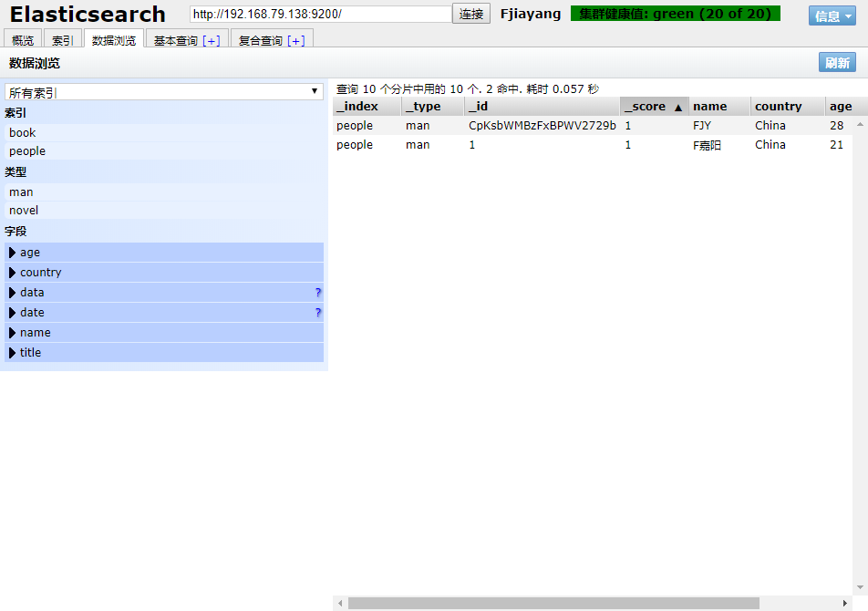
Task: Open the 信息 dropdown menu
Action: pyautogui.click(x=832, y=16)
